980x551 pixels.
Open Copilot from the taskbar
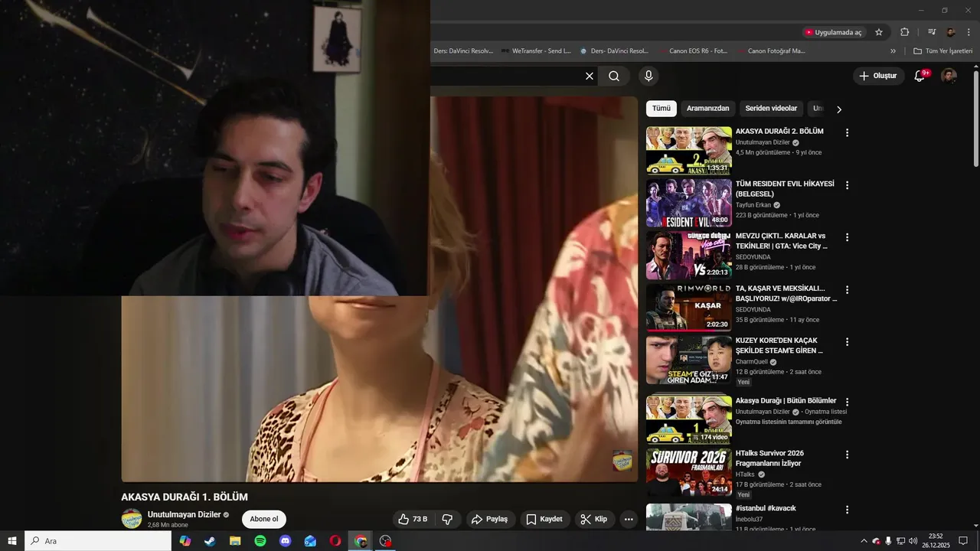click(185, 541)
